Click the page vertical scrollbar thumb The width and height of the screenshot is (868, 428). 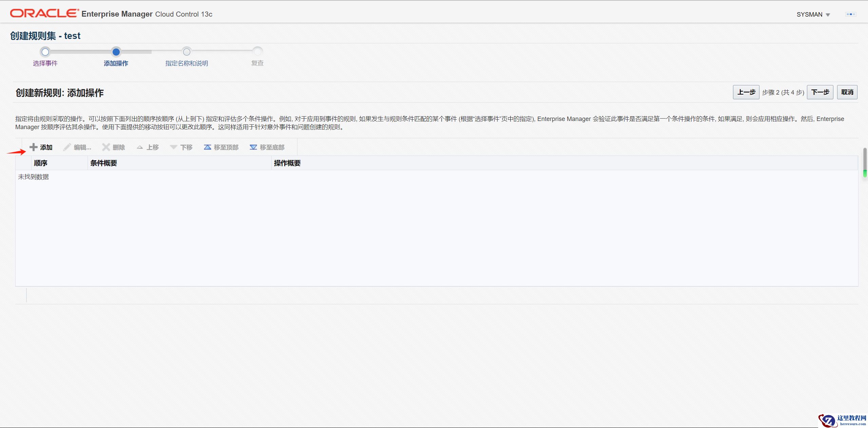pyautogui.click(x=865, y=163)
